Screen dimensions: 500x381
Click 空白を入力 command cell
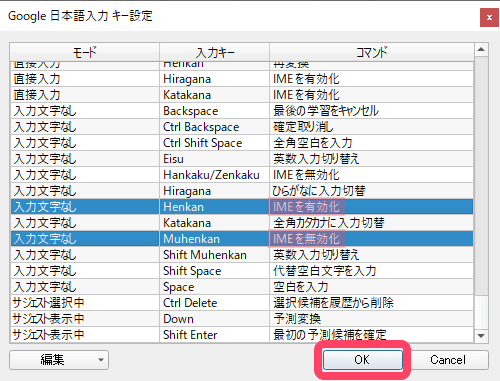371,287
